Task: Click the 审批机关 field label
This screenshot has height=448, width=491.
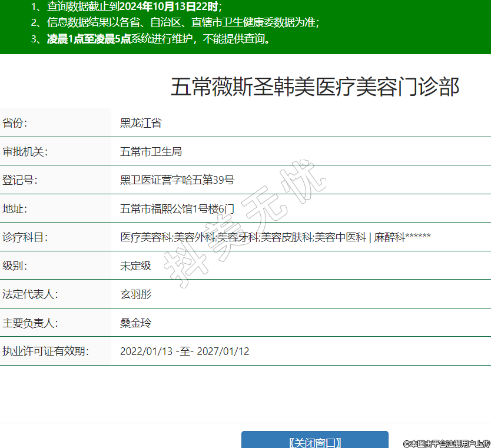Action: point(25,151)
